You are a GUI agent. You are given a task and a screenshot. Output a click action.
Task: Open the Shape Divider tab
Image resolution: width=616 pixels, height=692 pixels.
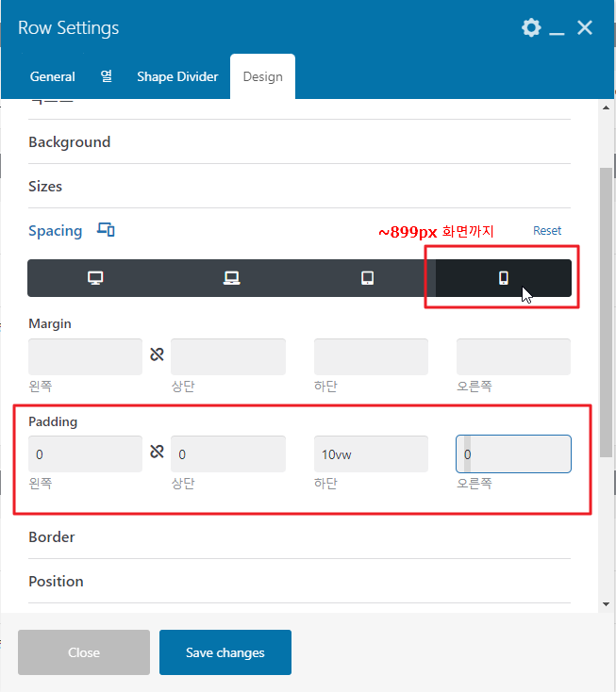click(177, 76)
